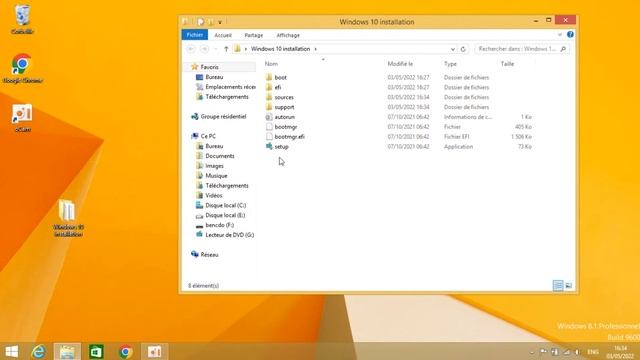Open File Explorer on the taskbar
This screenshot has height=360, width=640.
coord(67,351)
